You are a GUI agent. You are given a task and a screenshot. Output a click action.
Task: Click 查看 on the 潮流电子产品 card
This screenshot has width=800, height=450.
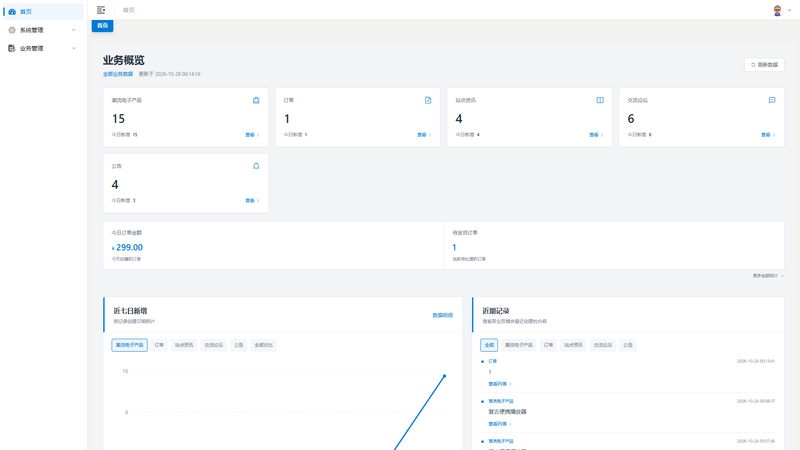click(x=252, y=135)
